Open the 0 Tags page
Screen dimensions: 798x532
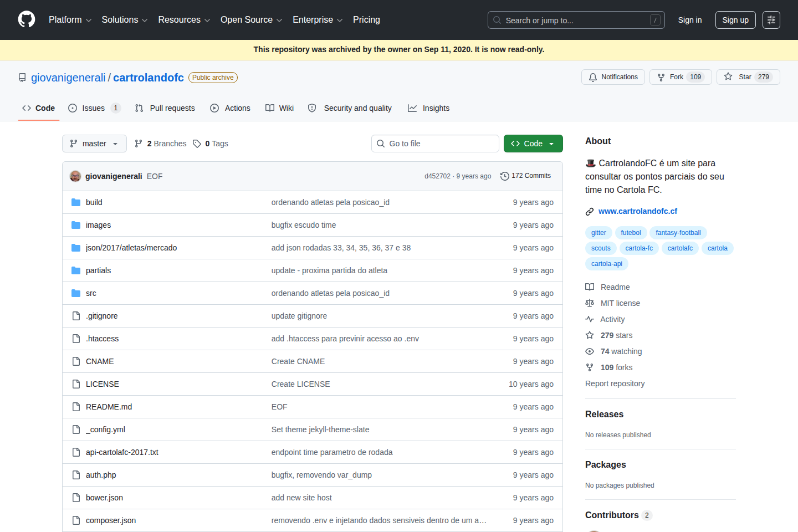click(x=211, y=144)
